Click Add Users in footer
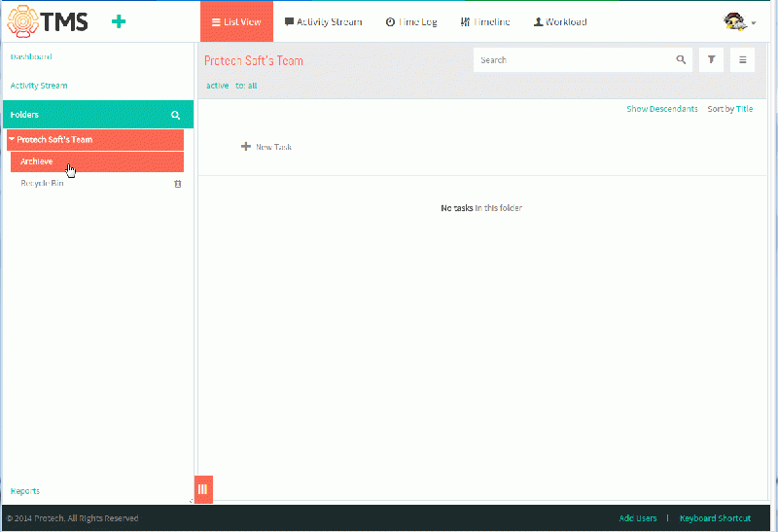This screenshot has height=532, width=778. (x=638, y=518)
